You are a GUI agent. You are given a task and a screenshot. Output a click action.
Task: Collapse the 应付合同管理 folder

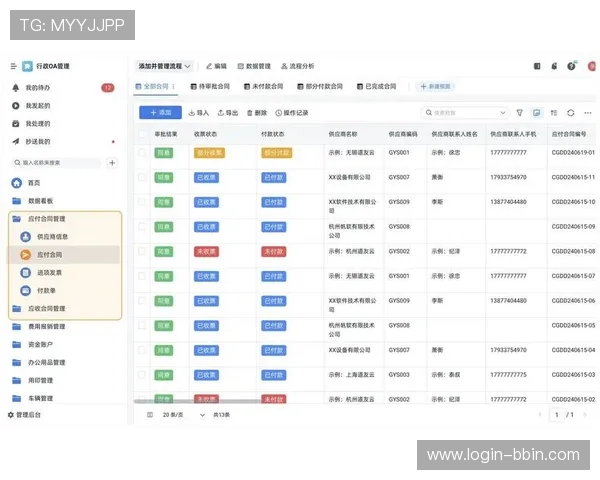(39, 219)
